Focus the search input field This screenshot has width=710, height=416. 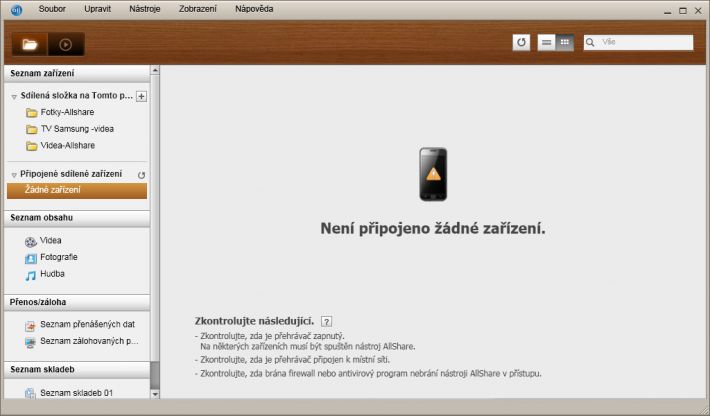coord(638,43)
